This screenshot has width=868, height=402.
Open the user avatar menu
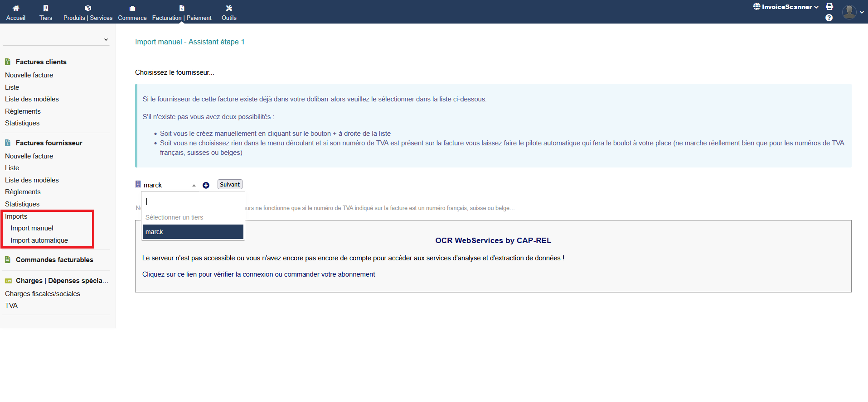coord(849,12)
